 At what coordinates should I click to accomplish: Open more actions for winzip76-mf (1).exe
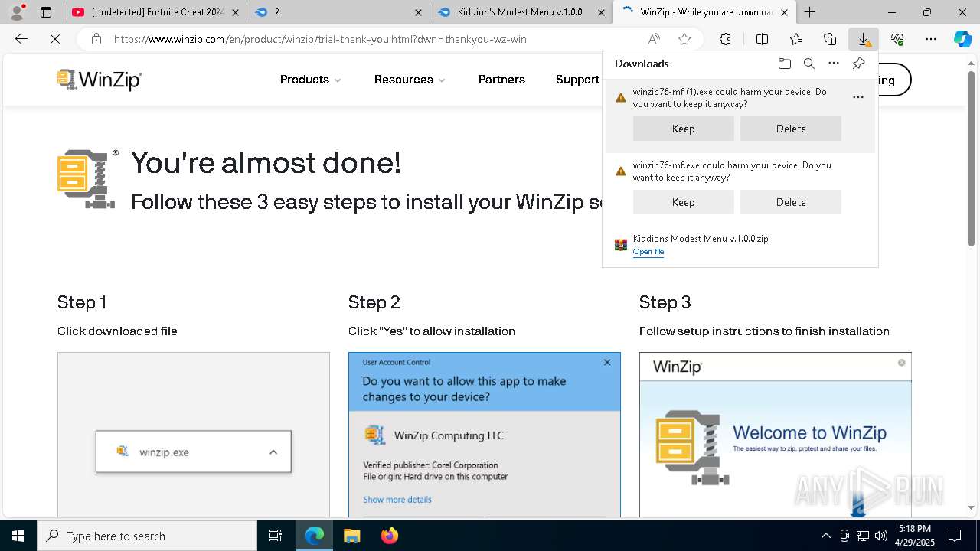pos(857,98)
